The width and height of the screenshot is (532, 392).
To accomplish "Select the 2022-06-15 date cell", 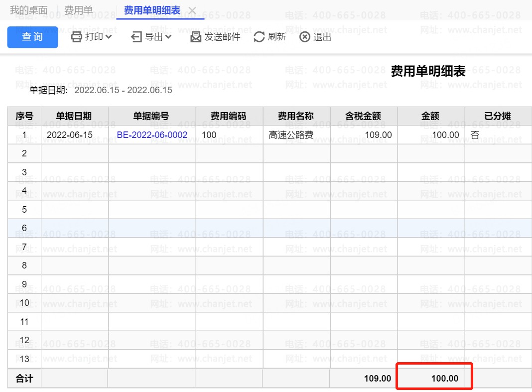I will (70, 135).
